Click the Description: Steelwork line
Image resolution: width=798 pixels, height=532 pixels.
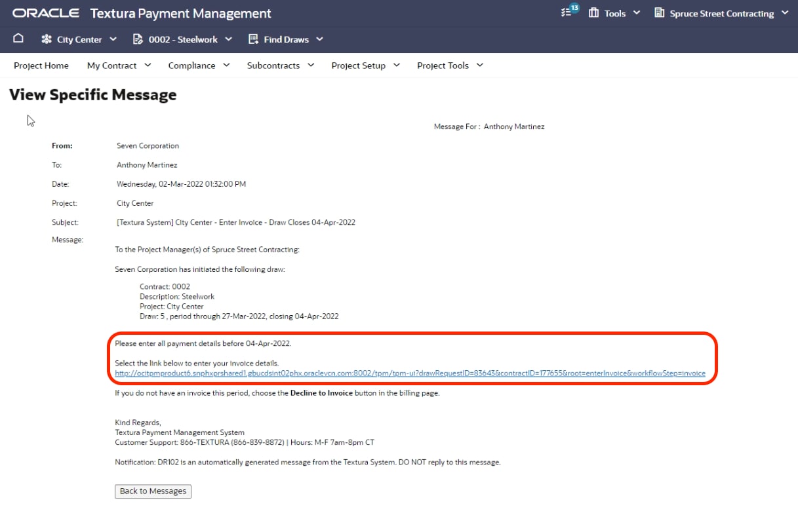click(177, 297)
